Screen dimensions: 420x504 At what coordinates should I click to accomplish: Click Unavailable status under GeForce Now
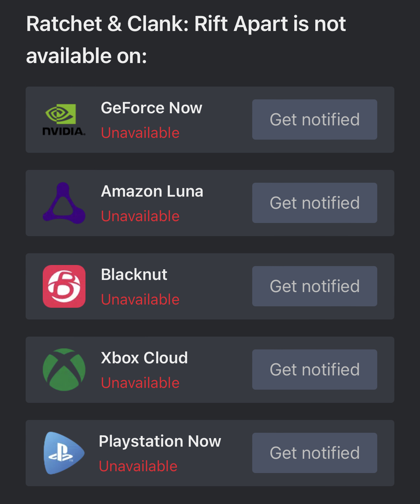140,133
